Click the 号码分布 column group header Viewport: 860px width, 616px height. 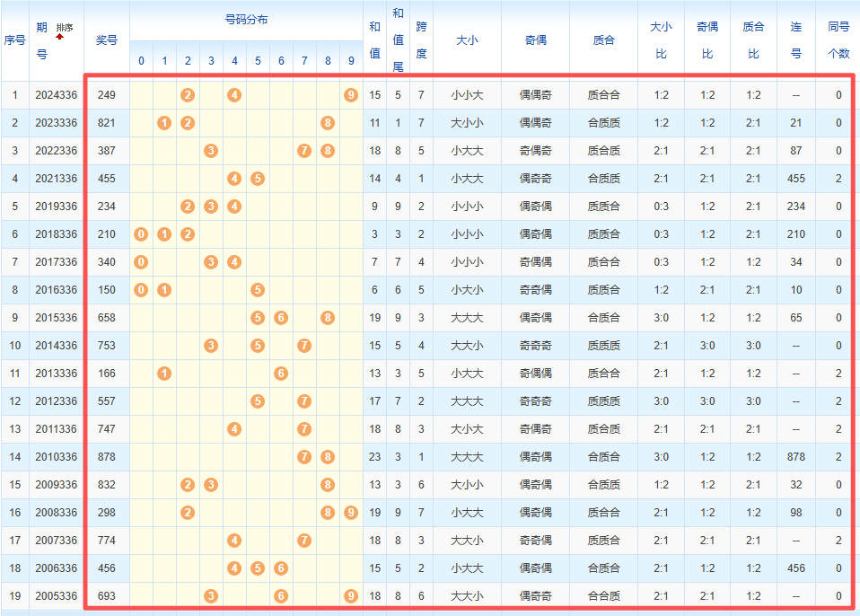[x=246, y=20]
